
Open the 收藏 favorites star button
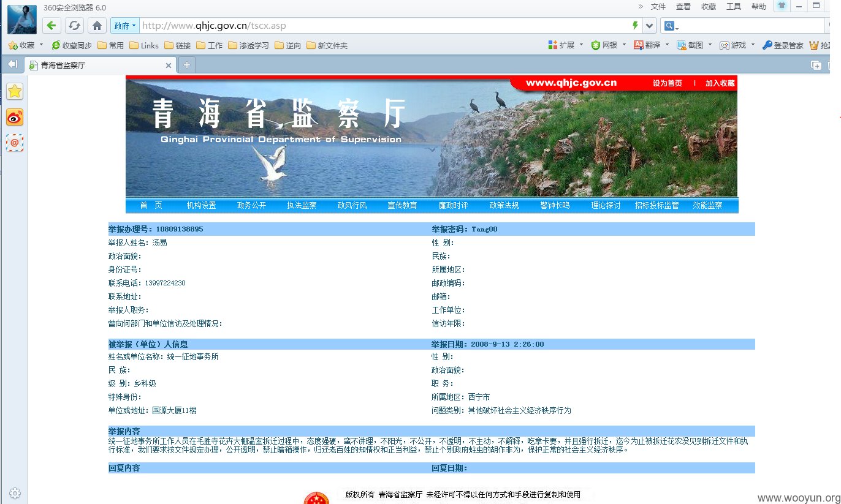coord(21,45)
